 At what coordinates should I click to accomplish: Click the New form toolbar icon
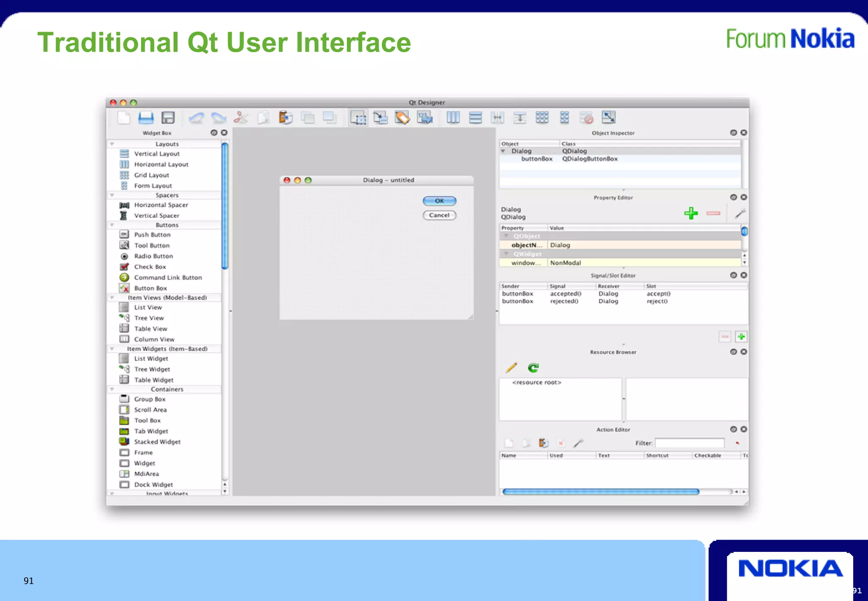point(123,117)
